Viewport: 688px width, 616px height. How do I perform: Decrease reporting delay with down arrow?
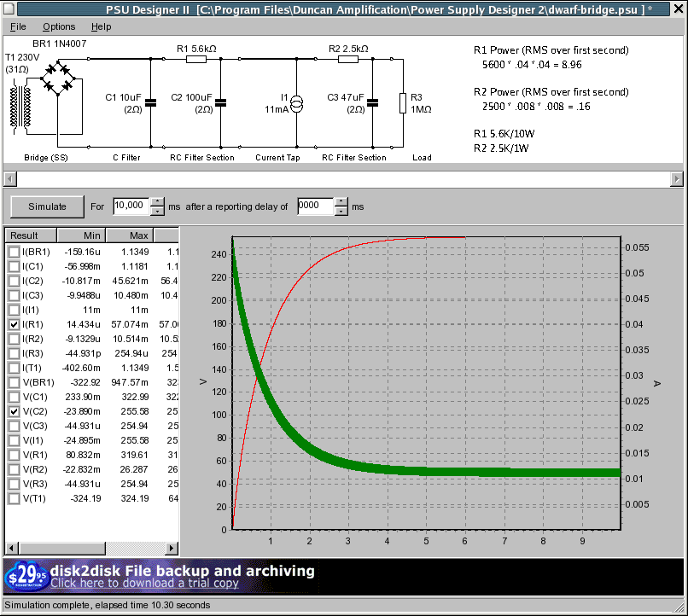tap(341, 211)
